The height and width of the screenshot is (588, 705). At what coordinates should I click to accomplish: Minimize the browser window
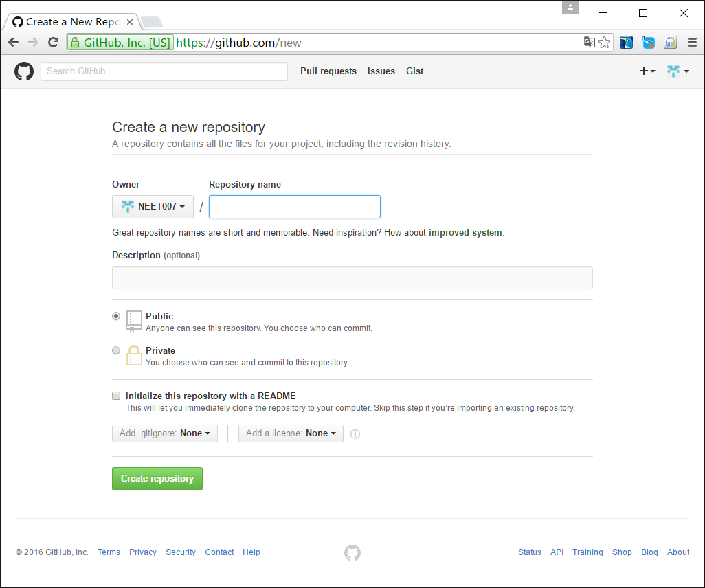pos(603,13)
